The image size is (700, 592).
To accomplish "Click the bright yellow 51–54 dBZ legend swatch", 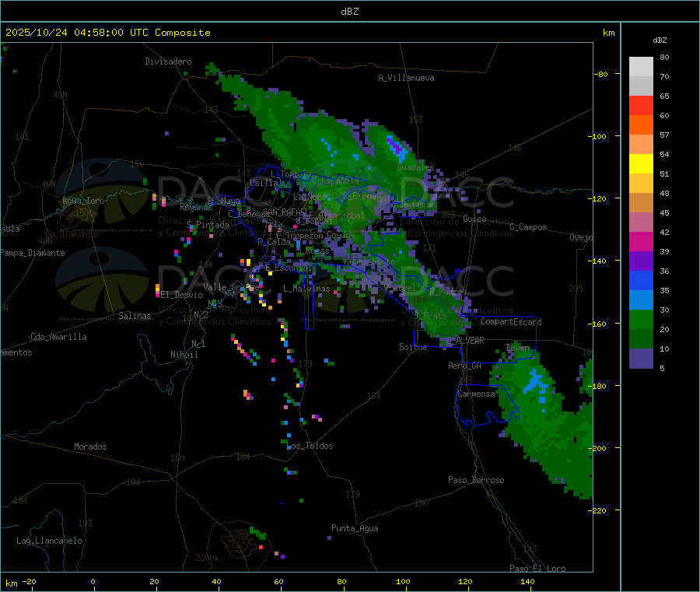I will [x=641, y=164].
